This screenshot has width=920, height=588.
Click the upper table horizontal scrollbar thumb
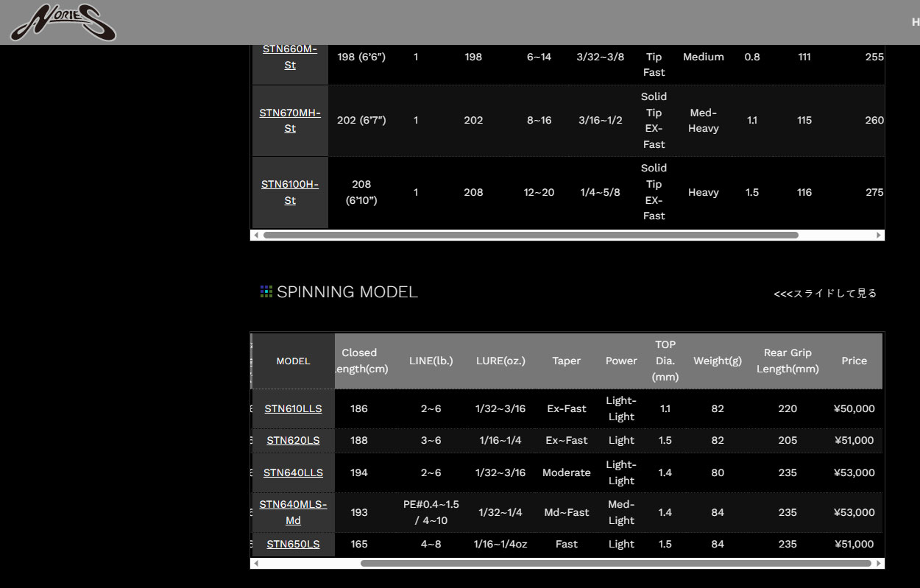click(530, 235)
